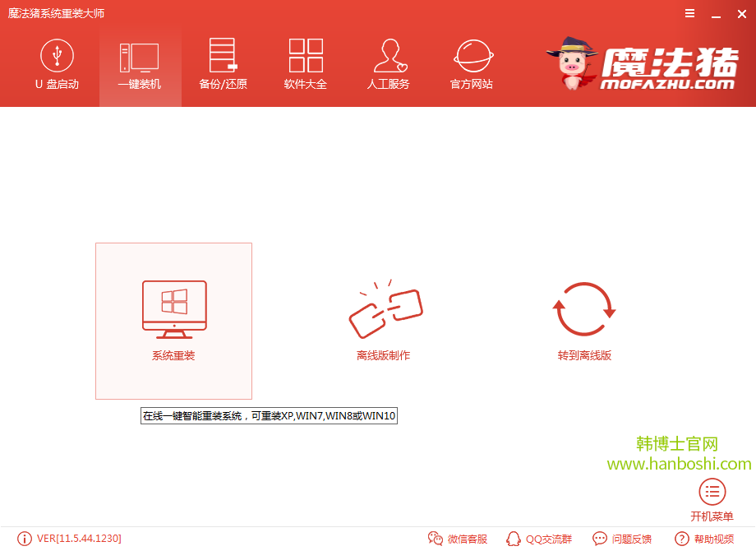
Task: Open the U盘启动 tab
Action: click(57, 66)
